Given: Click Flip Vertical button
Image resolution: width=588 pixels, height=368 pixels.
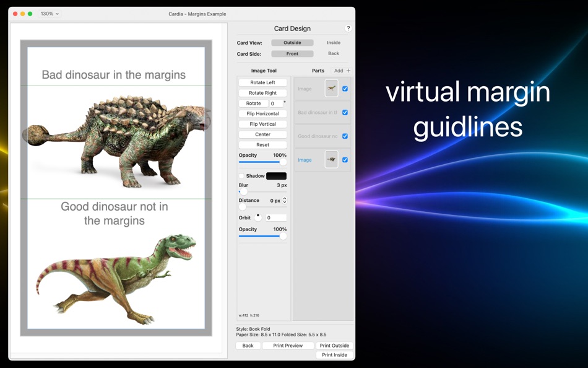Looking at the screenshot, I should [263, 124].
